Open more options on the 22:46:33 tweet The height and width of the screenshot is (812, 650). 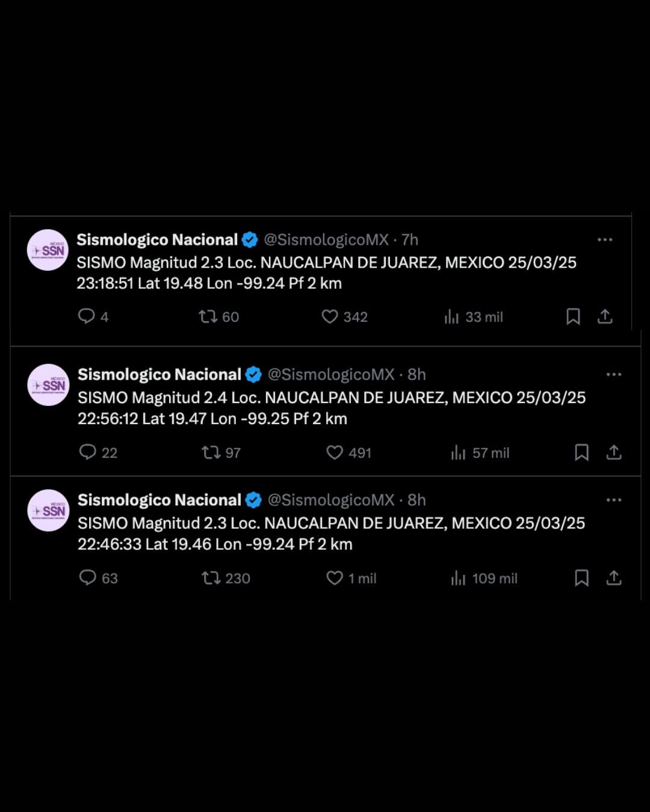tap(614, 500)
